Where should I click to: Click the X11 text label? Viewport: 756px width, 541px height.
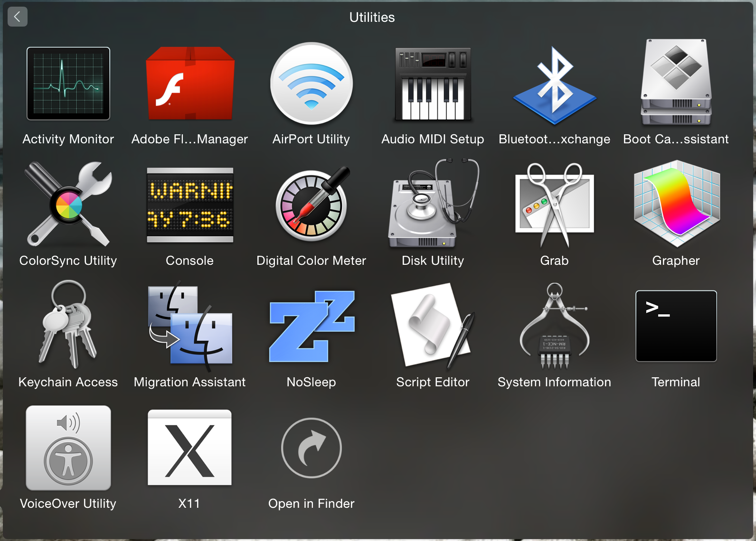point(190,504)
